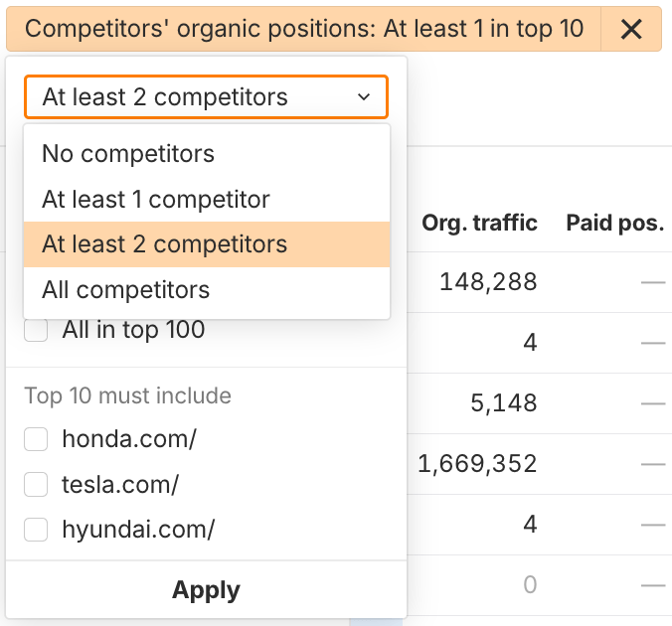The width and height of the screenshot is (672, 626).
Task: Click the 0 organic traffic cell
Action: pos(530,585)
